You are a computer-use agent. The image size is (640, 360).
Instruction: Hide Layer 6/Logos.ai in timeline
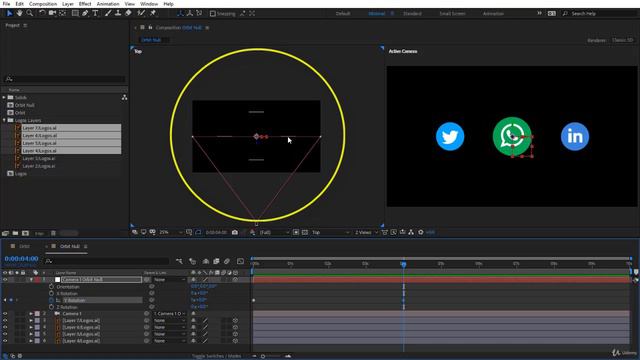[x=5, y=327]
